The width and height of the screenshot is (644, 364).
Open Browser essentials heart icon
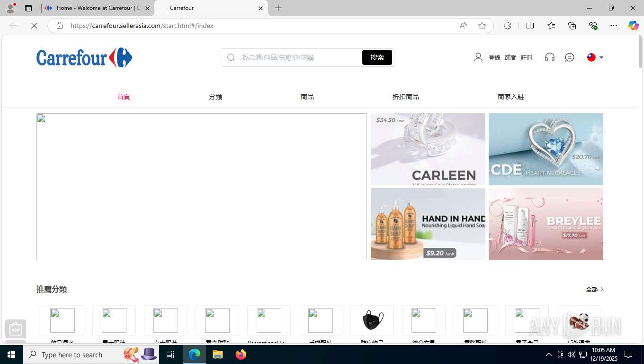pos(593,26)
